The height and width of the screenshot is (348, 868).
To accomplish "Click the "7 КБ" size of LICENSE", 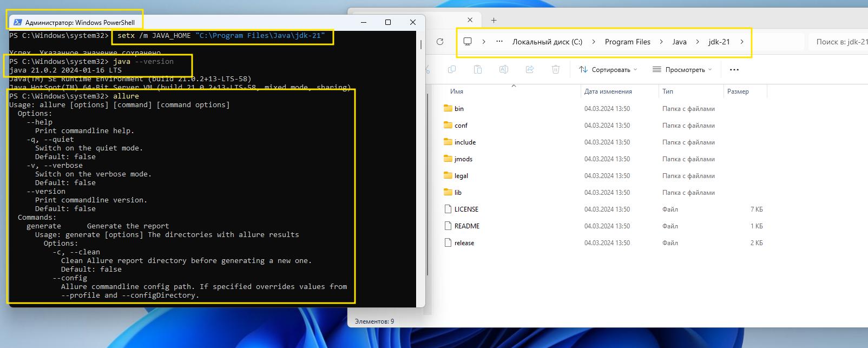I will [757, 209].
